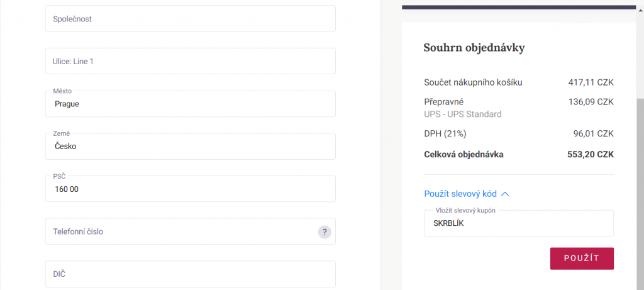Image resolution: width=644 pixels, height=290 pixels.
Task: Click the question mark help icon
Action: (325, 231)
